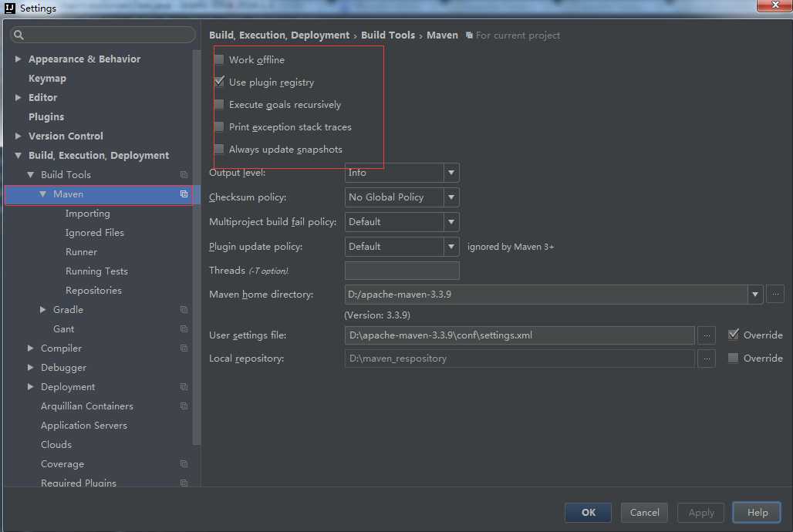Expand the Deployment node arrow
The height and width of the screenshot is (532, 793).
click(x=30, y=387)
